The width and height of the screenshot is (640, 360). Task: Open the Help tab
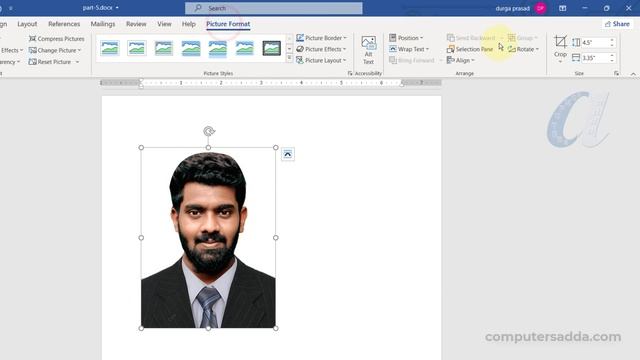tap(189, 24)
